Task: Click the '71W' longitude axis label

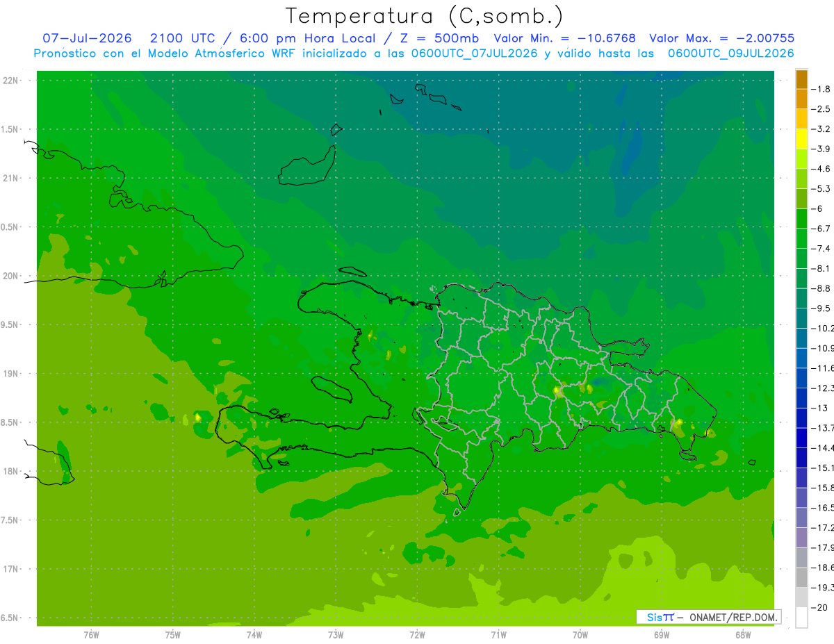Action: (498, 634)
